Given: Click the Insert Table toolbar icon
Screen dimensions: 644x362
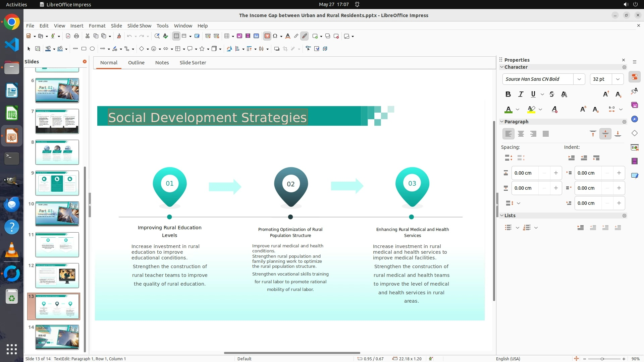Looking at the screenshot, I should [x=227, y=36].
